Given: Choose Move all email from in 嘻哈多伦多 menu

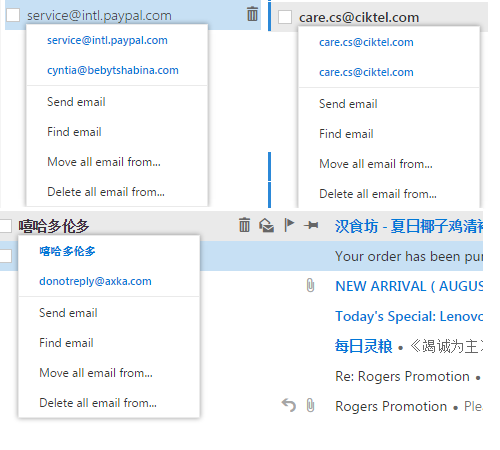Looking at the screenshot, I should click(96, 373).
